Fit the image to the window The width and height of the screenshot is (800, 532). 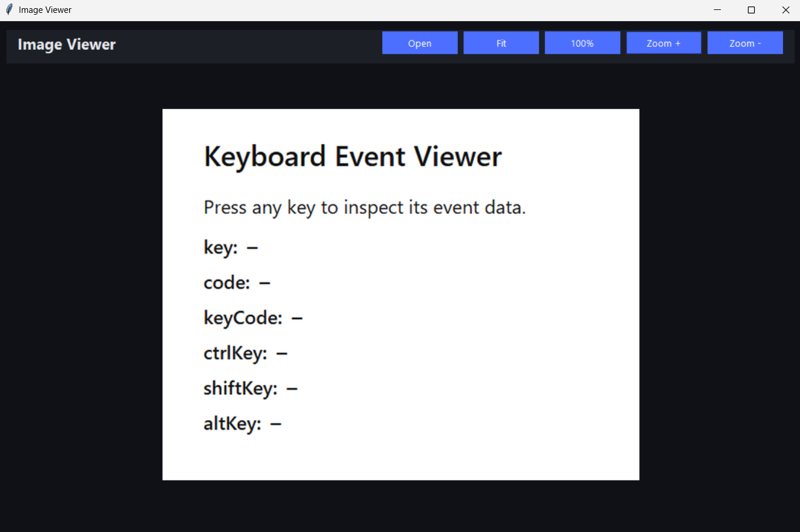click(x=501, y=43)
